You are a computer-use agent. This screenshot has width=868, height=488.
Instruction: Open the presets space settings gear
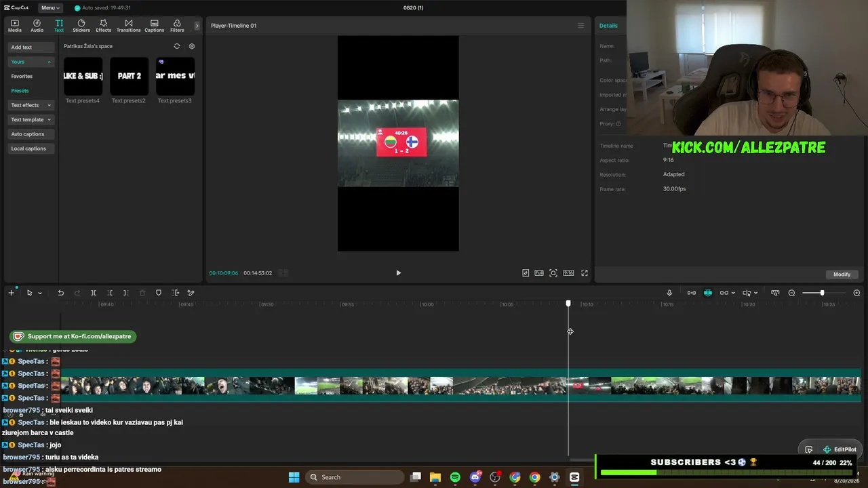click(192, 46)
